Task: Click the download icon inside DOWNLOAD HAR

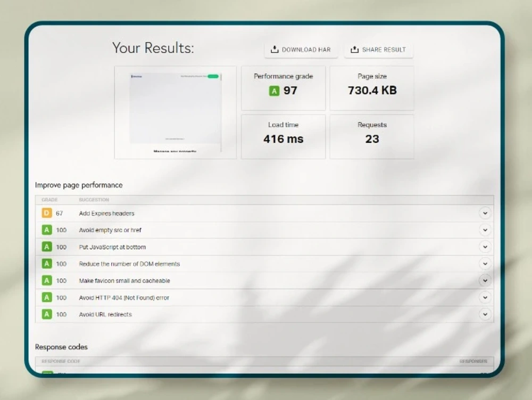Action: pyautogui.click(x=275, y=50)
